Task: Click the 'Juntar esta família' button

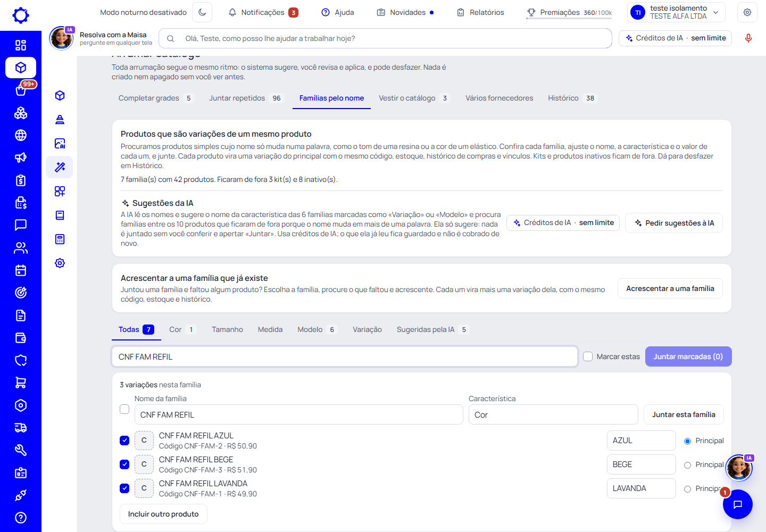Action: coord(684,414)
